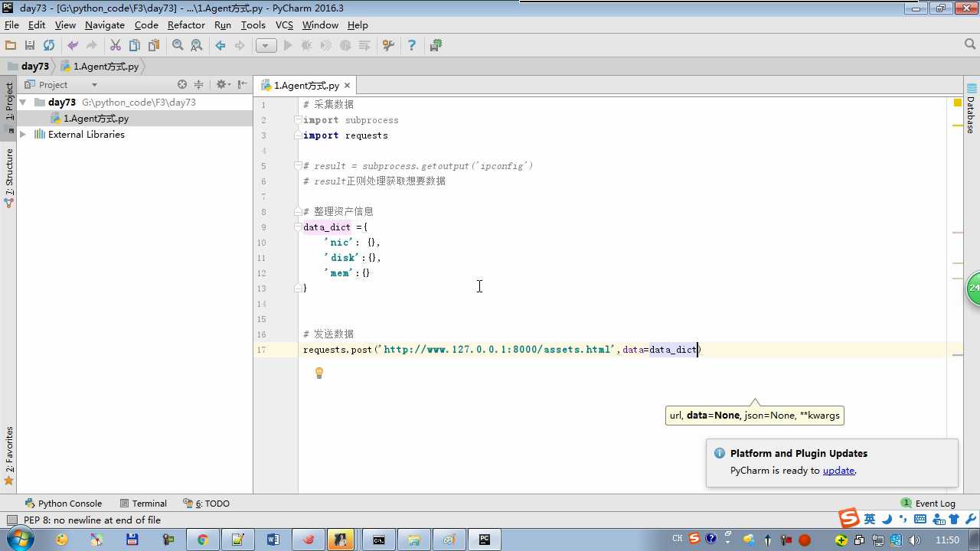Click the Save All toolbar icon
The image size is (980, 551).
pos(30,46)
